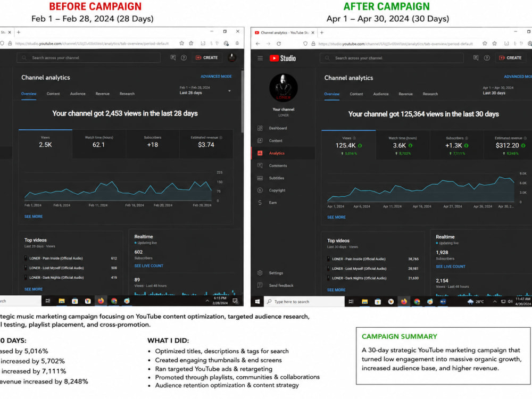Viewport: 532px width, 399px height.
Task: Open File Explorer from the Before window taskbar
Action: (61, 301)
